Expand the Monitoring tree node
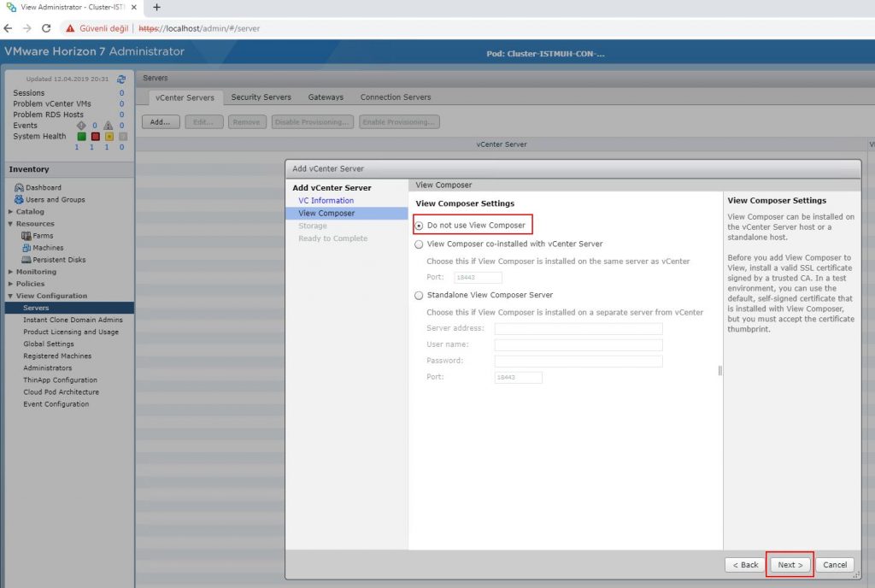Screen dimensions: 875x588 coord(10,272)
